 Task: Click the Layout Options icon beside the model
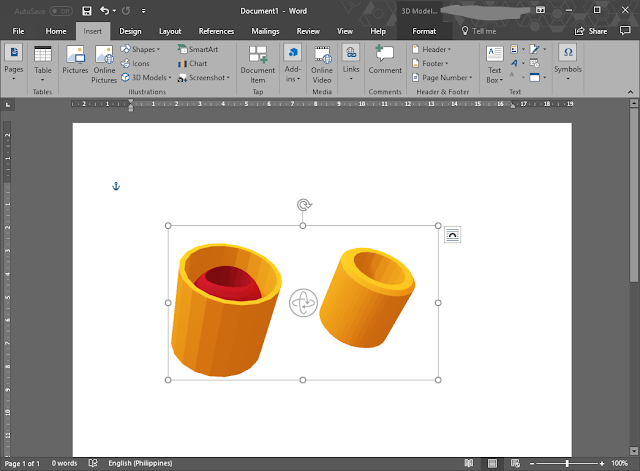pos(452,234)
